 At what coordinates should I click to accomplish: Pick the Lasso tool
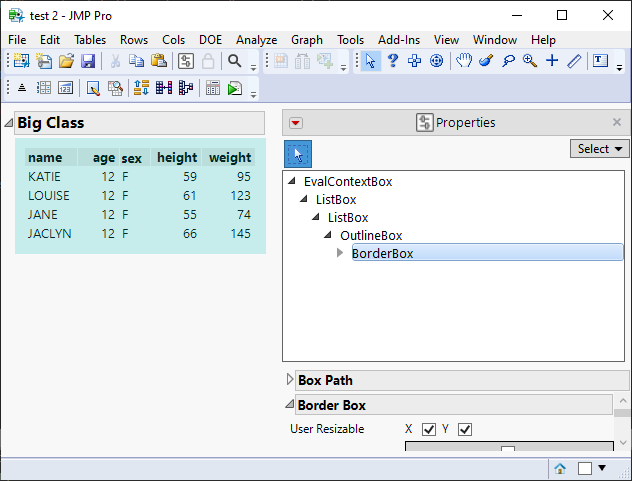(508, 61)
